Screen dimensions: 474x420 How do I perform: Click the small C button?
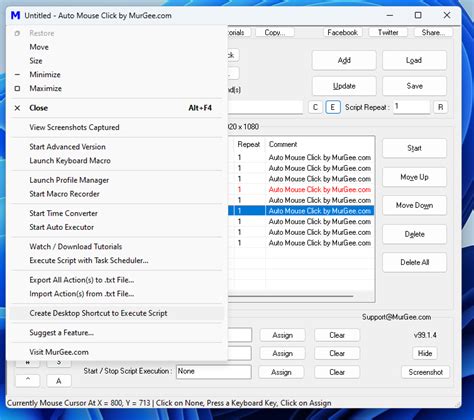315,107
